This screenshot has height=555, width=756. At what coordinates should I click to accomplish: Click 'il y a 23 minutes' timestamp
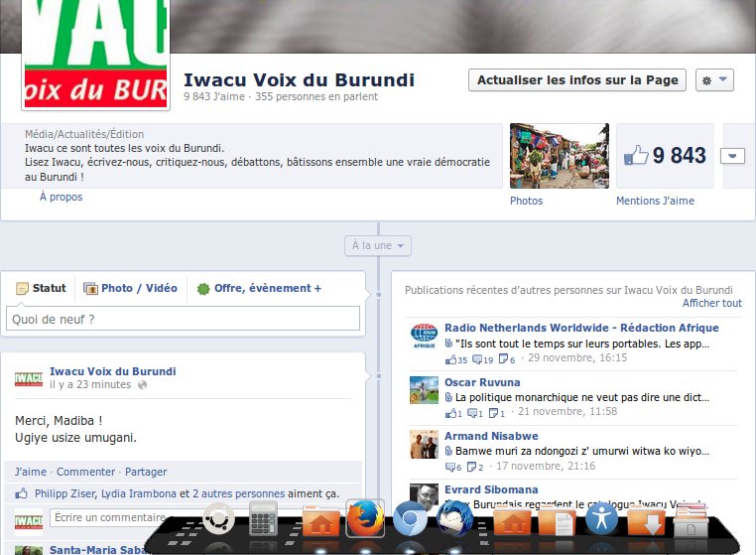[x=90, y=384]
